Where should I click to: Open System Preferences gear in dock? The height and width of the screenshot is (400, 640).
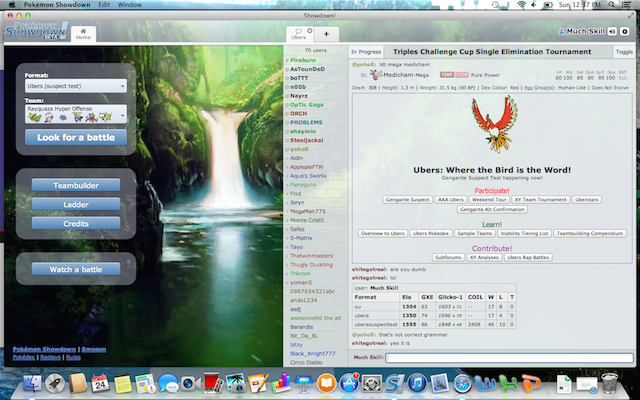pos(371,383)
